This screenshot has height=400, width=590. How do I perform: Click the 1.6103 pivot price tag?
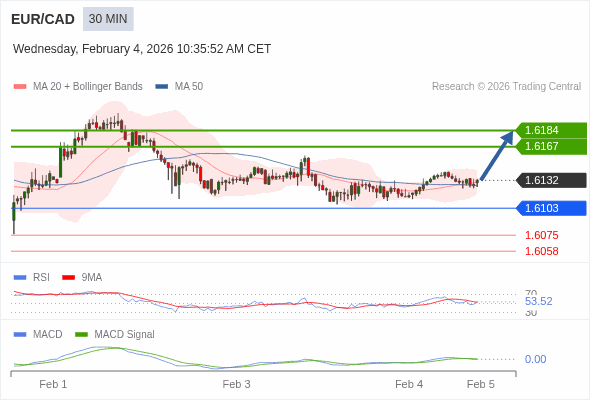(x=551, y=208)
